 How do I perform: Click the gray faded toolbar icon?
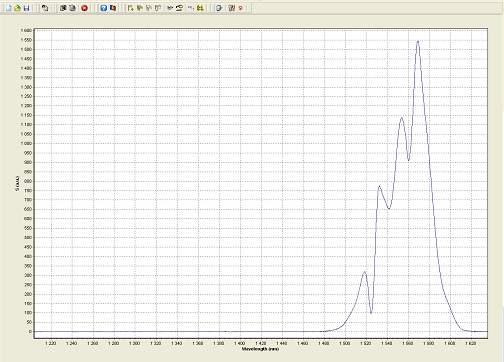149,8
